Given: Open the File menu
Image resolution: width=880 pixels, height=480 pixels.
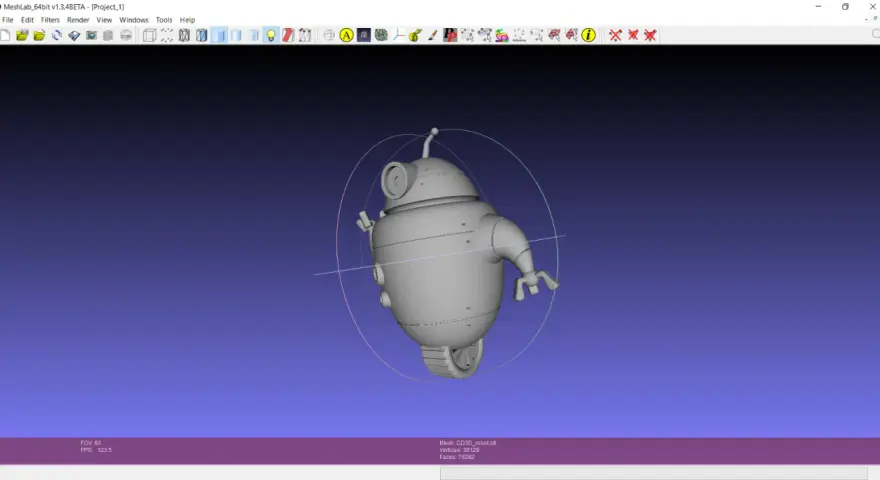Looking at the screenshot, I should [x=8, y=20].
